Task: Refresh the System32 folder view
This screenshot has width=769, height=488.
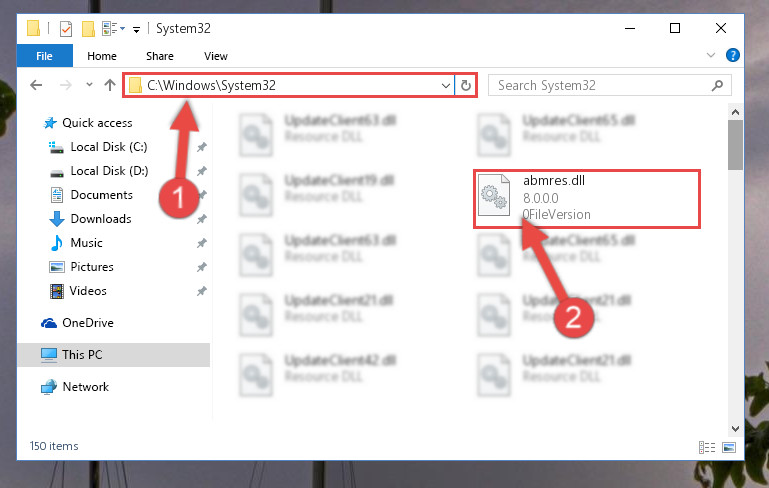Action: pyautogui.click(x=466, y=86)
